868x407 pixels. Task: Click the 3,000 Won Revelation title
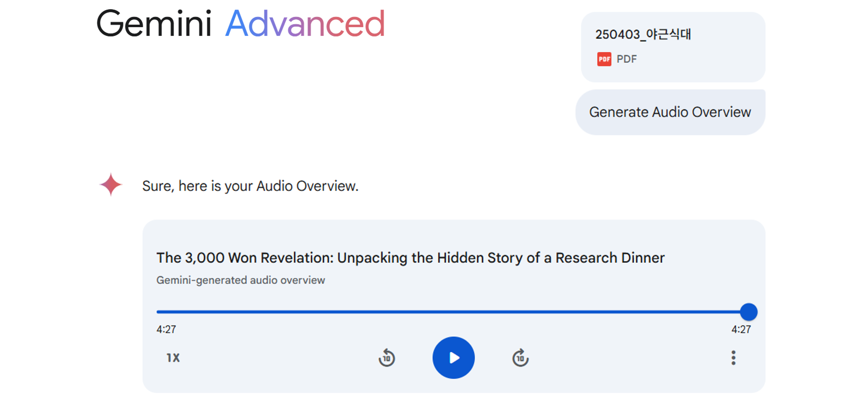pos(410,258)
